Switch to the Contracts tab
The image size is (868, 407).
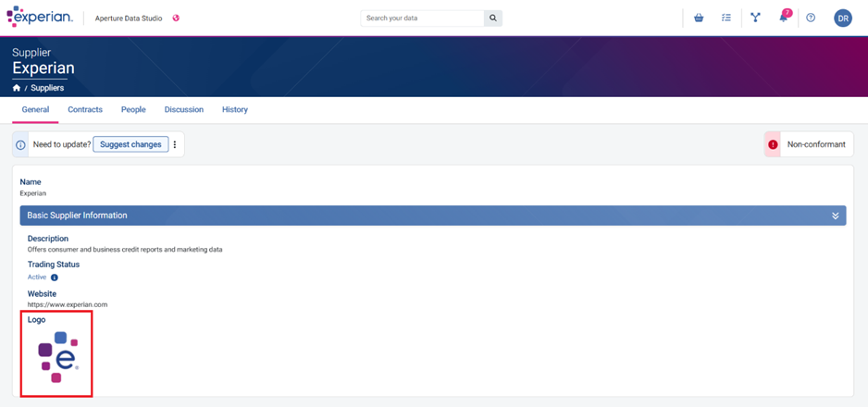85,109
